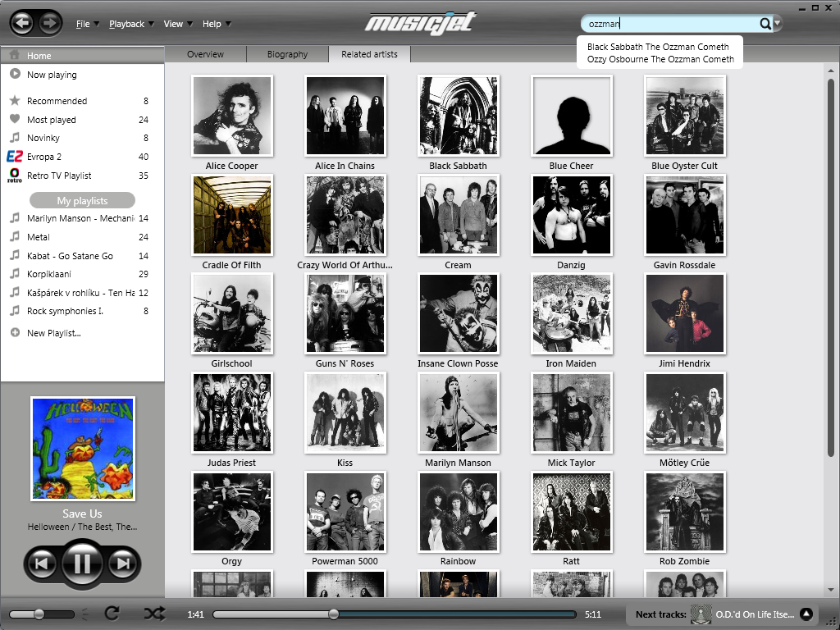The width and height of the screenshot is (840, 630).
Task: Click the Home house icon
Action: coord(15,55)
